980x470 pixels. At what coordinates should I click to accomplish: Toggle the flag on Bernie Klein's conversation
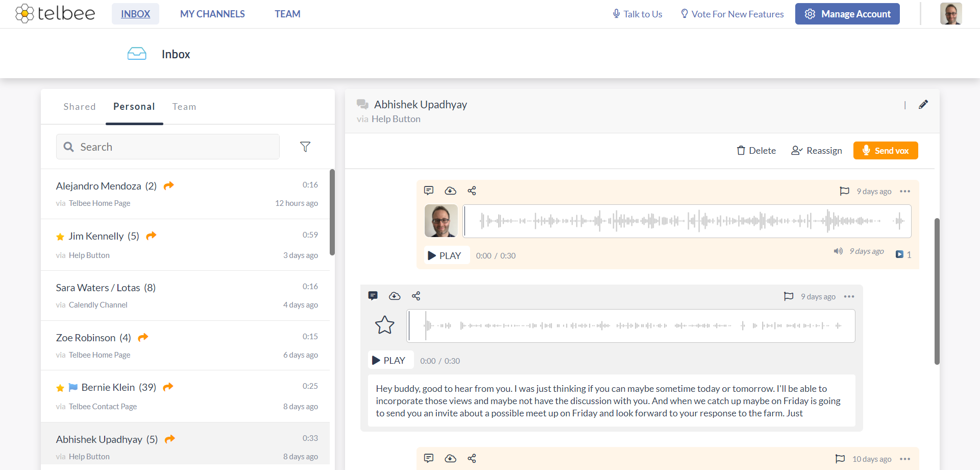(x=72, y=387)
